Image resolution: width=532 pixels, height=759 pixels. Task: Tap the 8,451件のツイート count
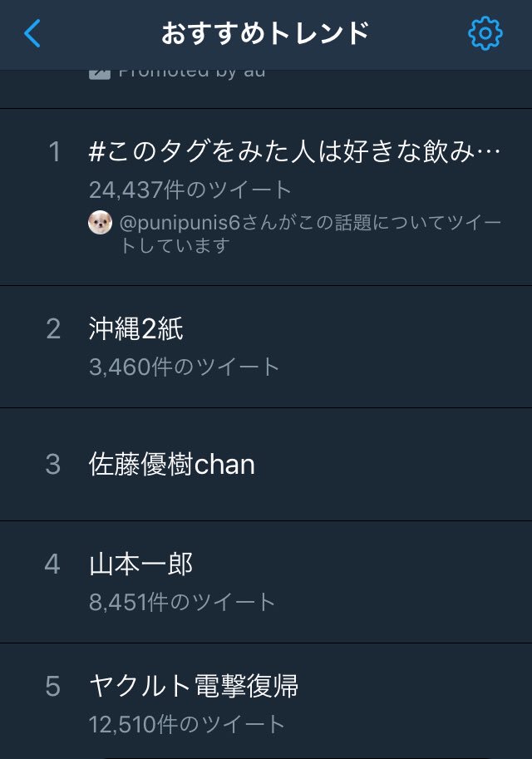182,602
